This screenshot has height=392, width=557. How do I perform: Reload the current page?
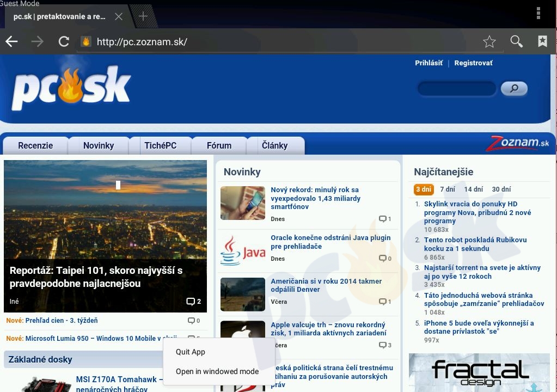tap(64, 41)
